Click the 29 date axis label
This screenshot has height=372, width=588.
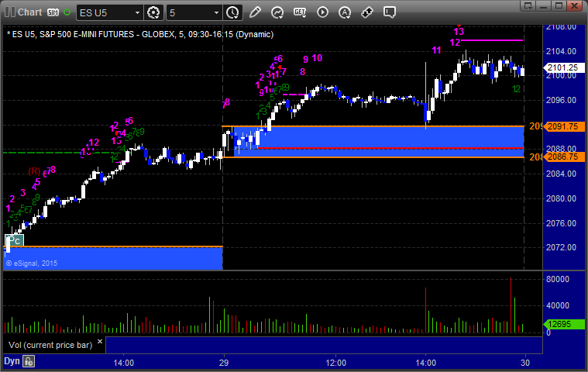tap(224, 363)
